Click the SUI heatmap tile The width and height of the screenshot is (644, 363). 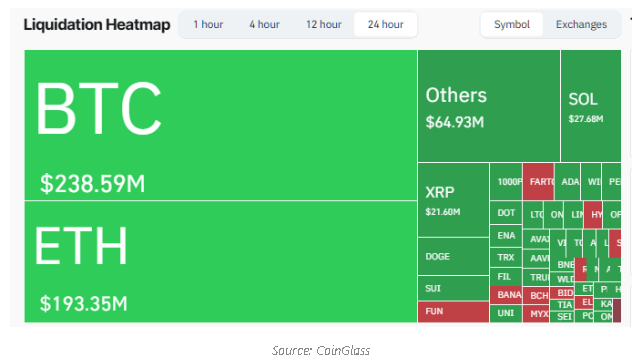453,288
